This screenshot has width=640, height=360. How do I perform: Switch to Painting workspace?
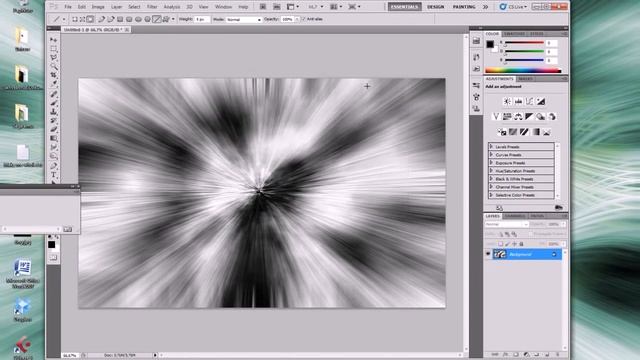tap(464, 7)
